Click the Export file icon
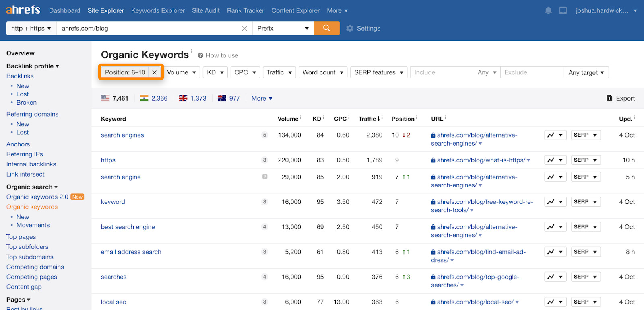 [x=609, y=98]
